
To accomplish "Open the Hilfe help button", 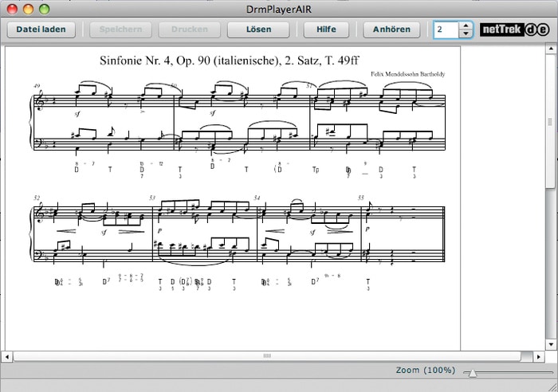I will coord(326,29).
